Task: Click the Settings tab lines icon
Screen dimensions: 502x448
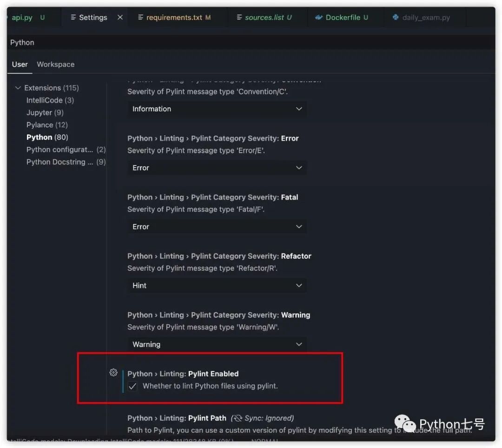Action: (73, 17)
